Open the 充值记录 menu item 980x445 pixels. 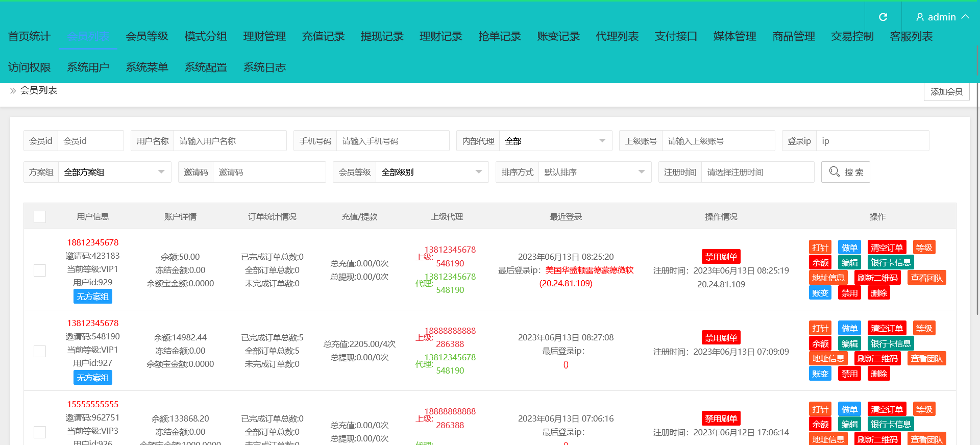coord(323,36)
